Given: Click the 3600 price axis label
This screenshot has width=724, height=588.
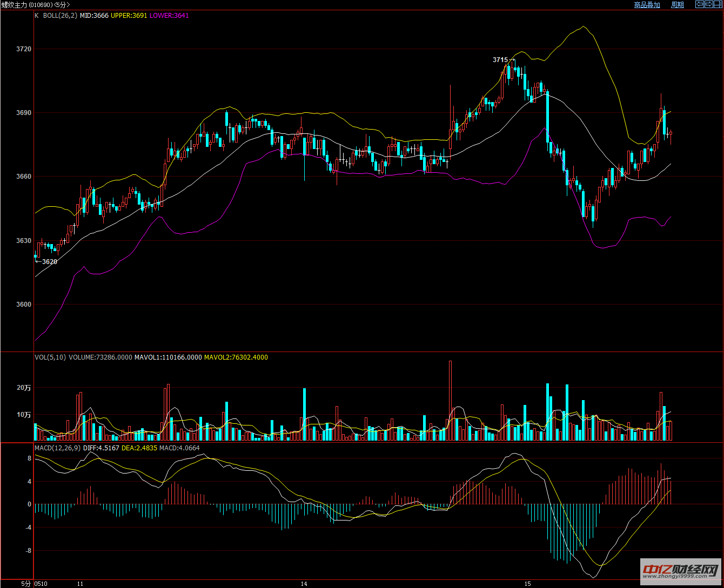Looking at the screenshot, I should tap(24, 305).
